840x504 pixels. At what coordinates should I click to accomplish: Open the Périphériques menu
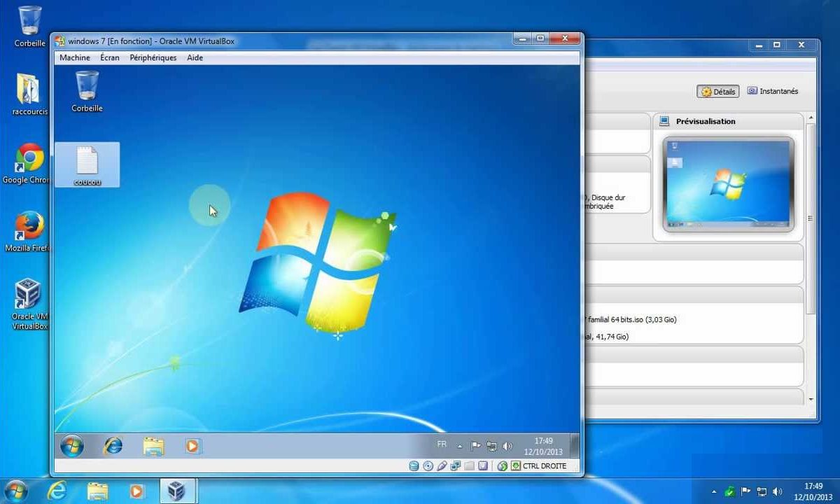tap(153, 57)
